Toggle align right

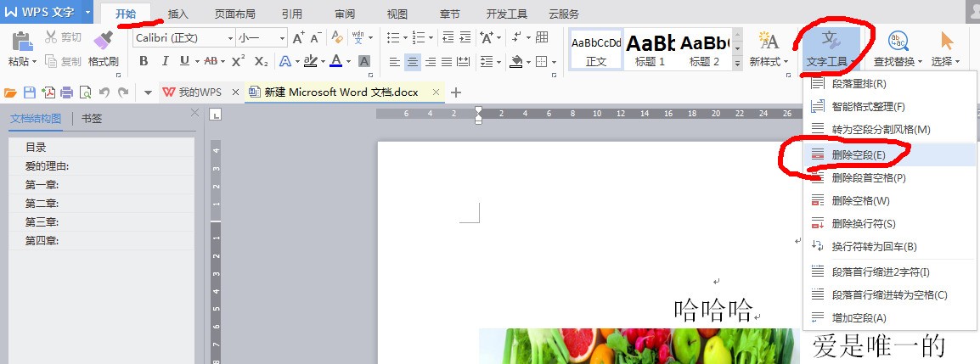tap(430, 61)
